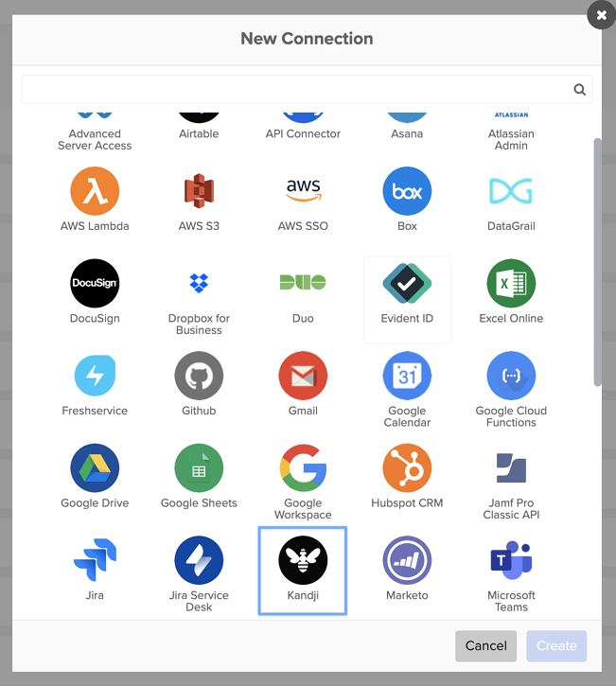Click the Cancel button
The image size is (616, 686).
click(485, 645)
